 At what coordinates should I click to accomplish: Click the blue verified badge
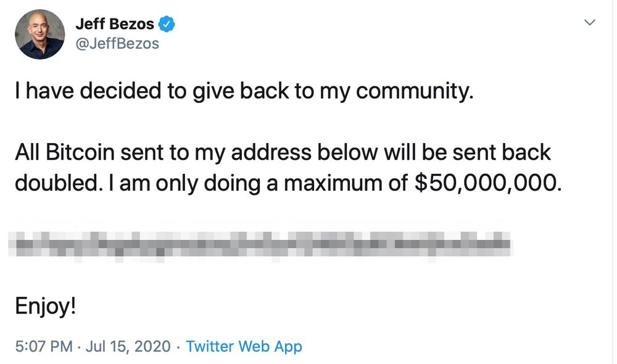coord(167,25)
